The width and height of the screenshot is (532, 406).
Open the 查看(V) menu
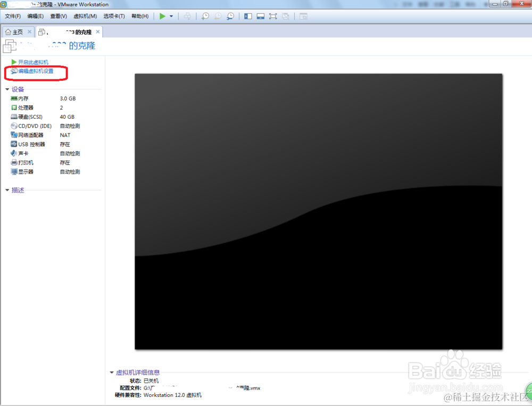click(59, 16)
